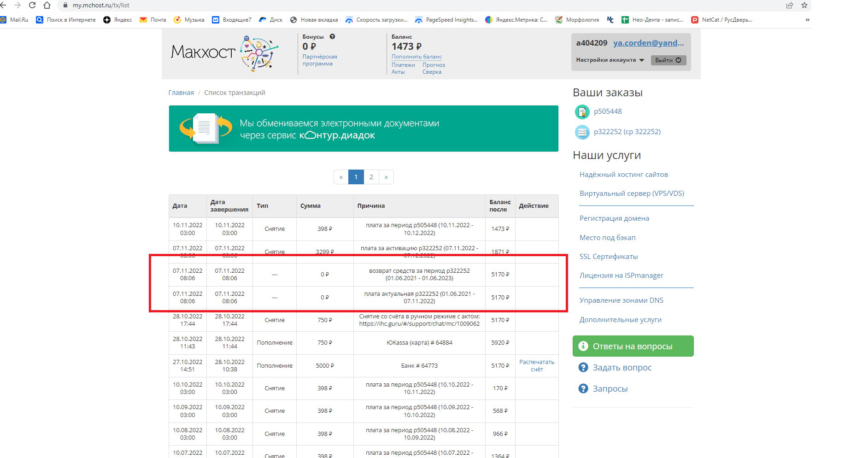Click Пополнить баланс link
Viewport: 868px width, 458px height.
click(416, 57)
